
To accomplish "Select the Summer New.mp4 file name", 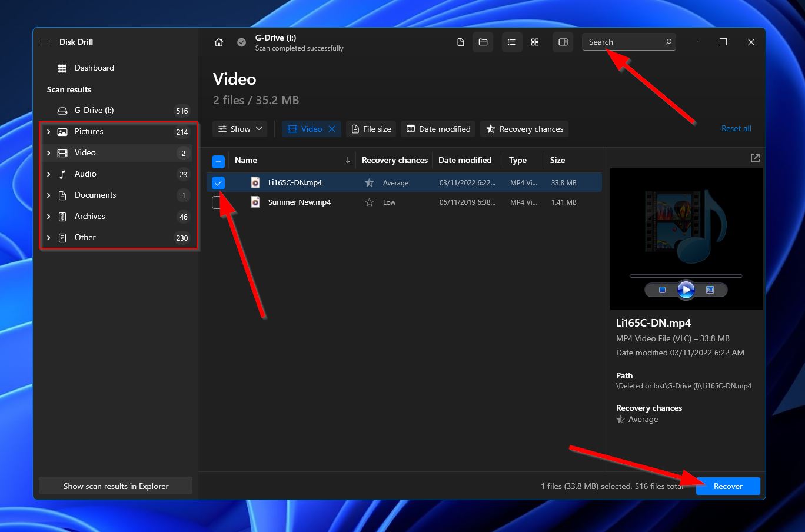I will (x=300, y=202).
